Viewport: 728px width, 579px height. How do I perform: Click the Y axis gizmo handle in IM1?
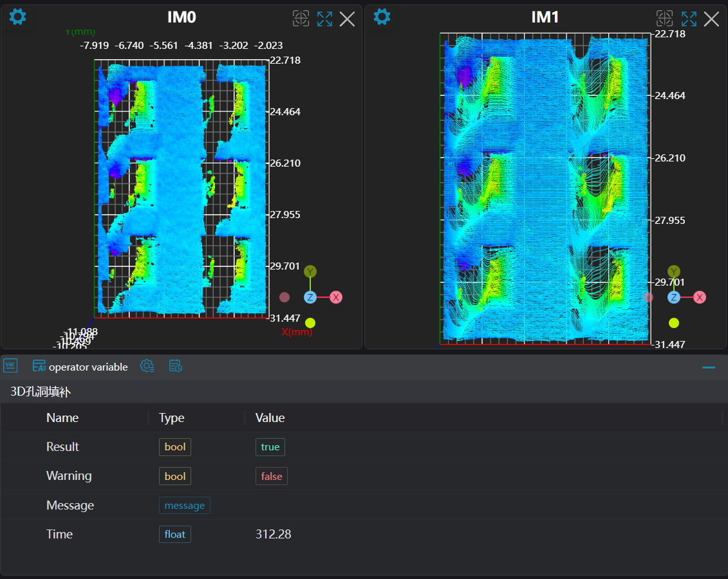674,271
